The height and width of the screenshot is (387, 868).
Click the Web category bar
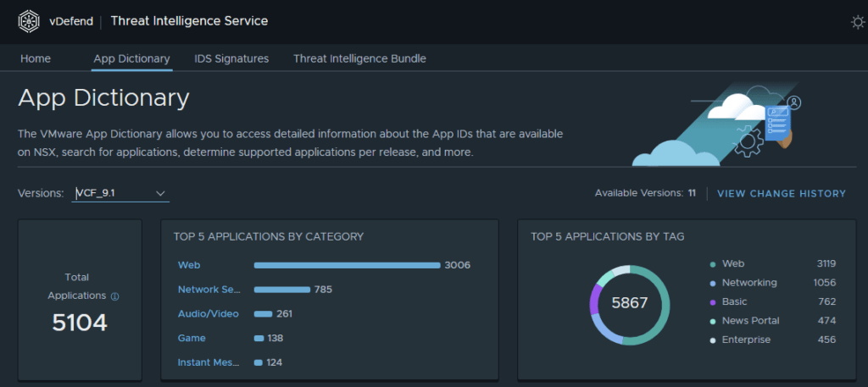point(347,265)
